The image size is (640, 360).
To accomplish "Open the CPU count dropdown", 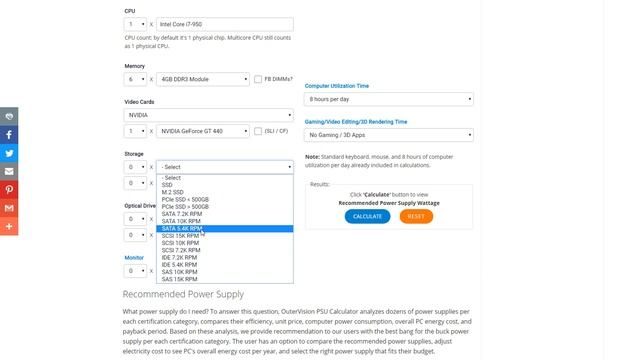I will pyautogui.click(x=135, y=24).
